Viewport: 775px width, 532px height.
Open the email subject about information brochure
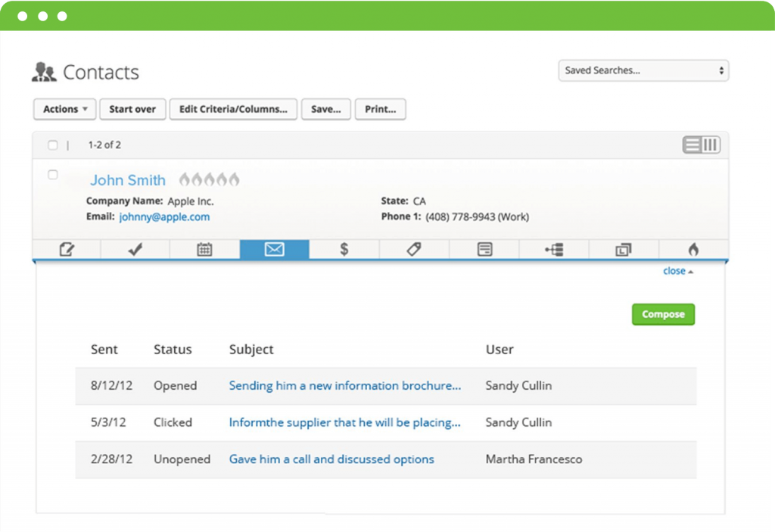[x=345, y=385]
